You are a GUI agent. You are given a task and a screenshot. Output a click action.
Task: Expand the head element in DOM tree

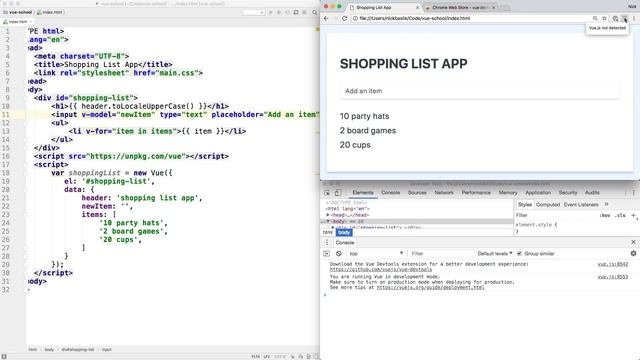(328, 215)
